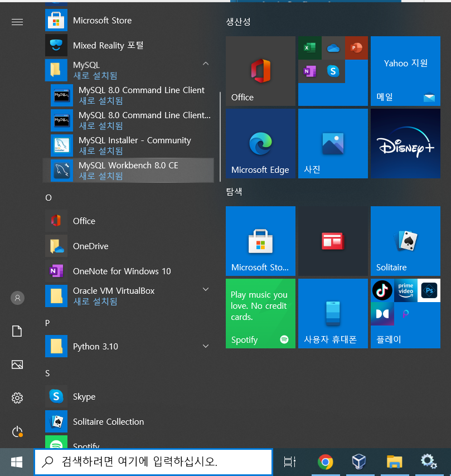
Task: Open the 사진 photos tile
Action: pyautogui.click(x=333, y=144)
